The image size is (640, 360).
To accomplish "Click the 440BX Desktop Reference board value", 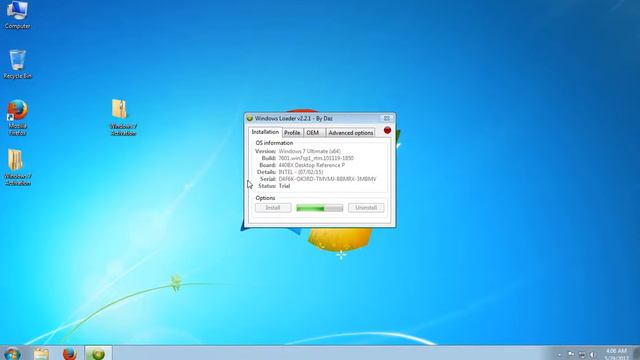I will (x=311, y=165).
